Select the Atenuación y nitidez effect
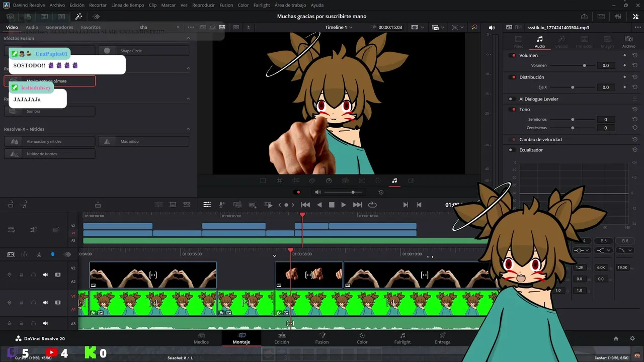The height and width of the screenshot is (362, 644). (x=49, y=141)
